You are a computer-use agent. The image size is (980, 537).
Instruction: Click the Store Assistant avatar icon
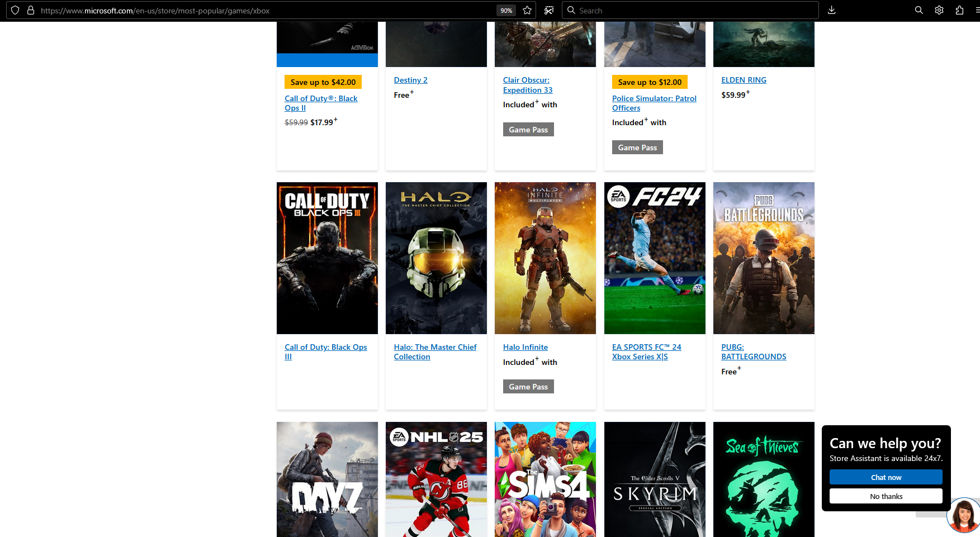[964, 515]
